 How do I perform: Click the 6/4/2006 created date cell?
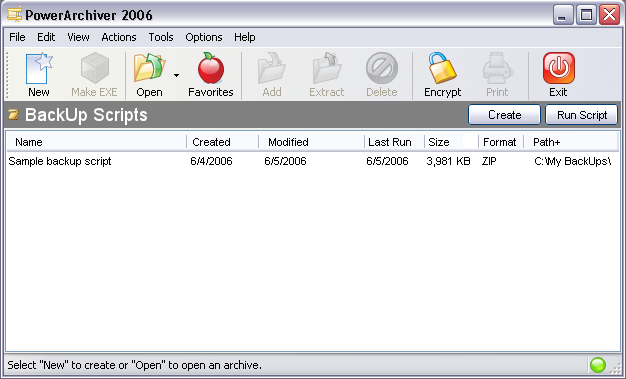click(211, 161)
